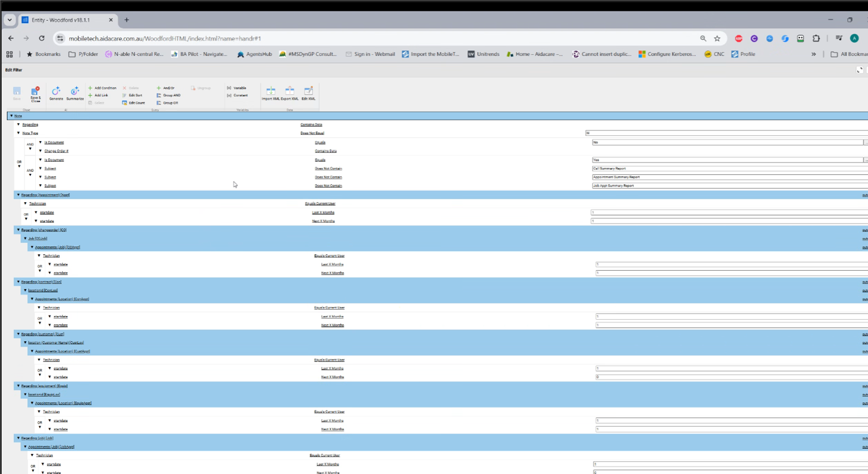This screenshot has height=474, width=868.
Task: Click the Job [COJob] link
Action: click(x=38, y=239)
